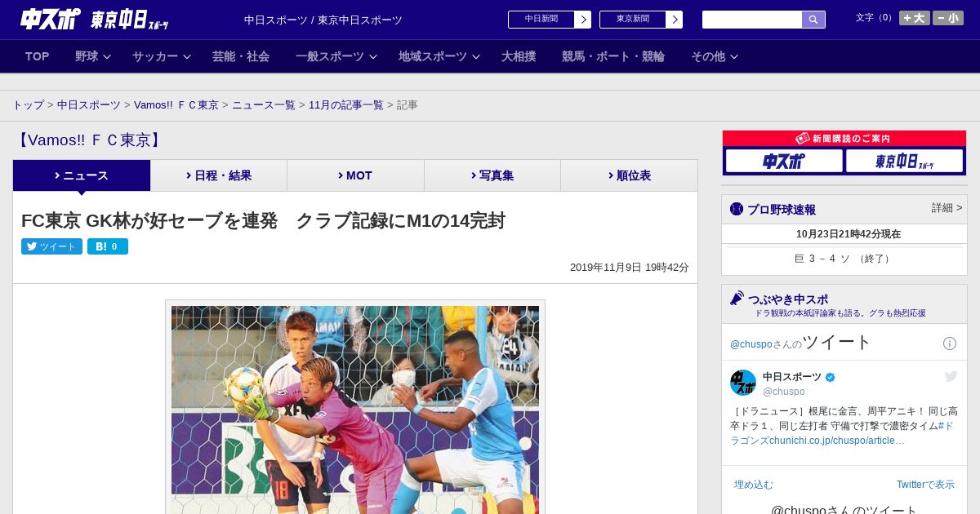Screen dimensions: 980x514
Task: Open 競馬・ボート・競輪 section
Action: (613, 56)
